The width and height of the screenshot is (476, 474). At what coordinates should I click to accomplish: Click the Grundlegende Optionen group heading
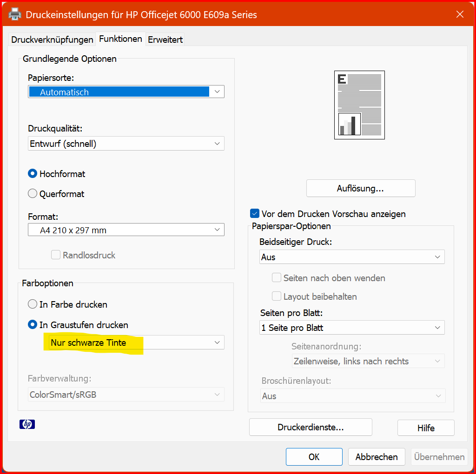coord(70,59)
